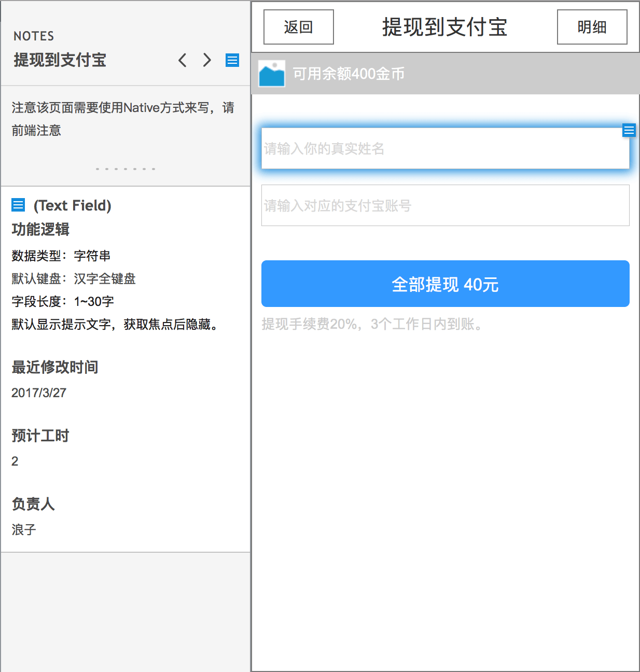Screen dimensions: 640x672
Task: Click the 提现到支付宝 title in the app header
Action: [445, 27]
